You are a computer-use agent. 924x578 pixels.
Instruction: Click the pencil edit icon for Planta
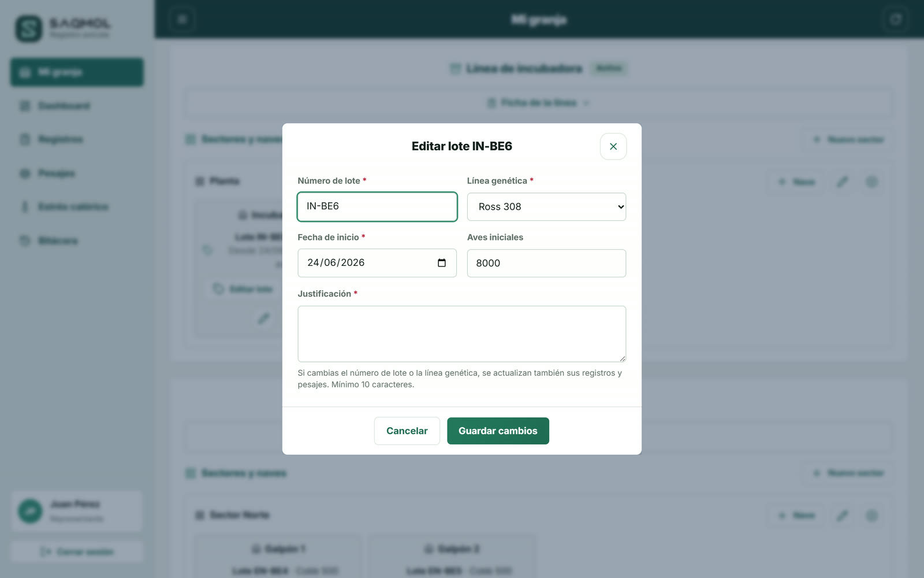pyautogui.click(x=843, y=182)
